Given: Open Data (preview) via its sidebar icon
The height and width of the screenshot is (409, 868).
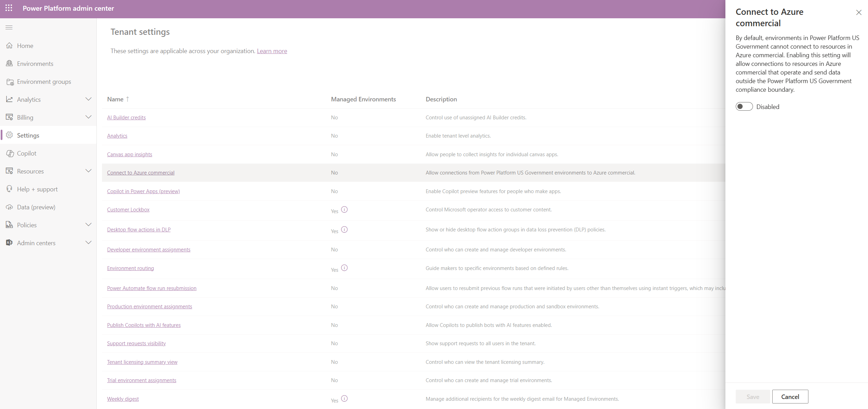Looking at the screenshot, I should [10, 207].
